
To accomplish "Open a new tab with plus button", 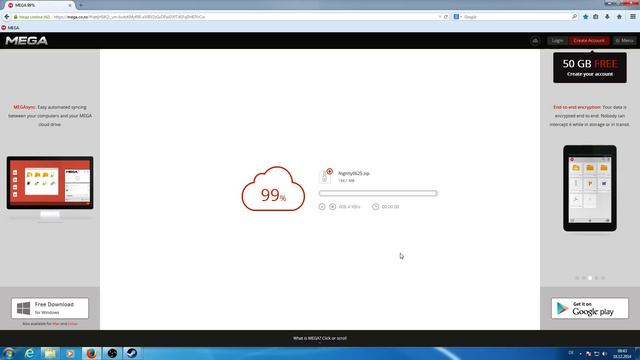I will click(81, 5).
